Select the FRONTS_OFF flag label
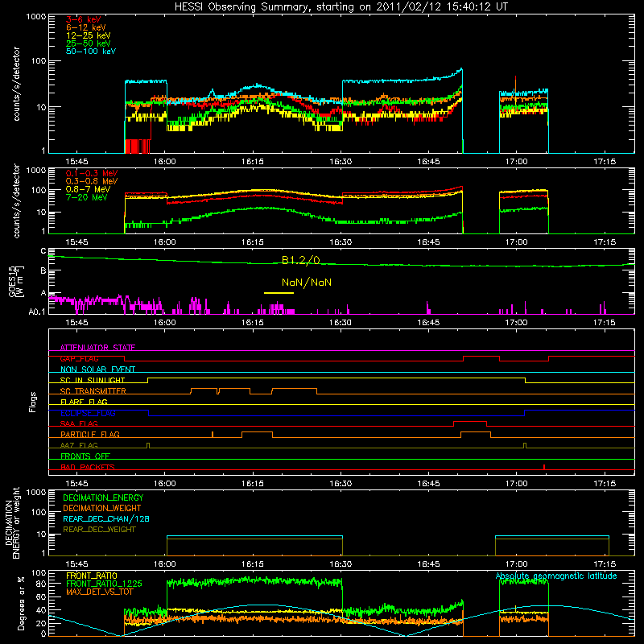Viewport: 644px width, 644px height. tap(85, 456)
